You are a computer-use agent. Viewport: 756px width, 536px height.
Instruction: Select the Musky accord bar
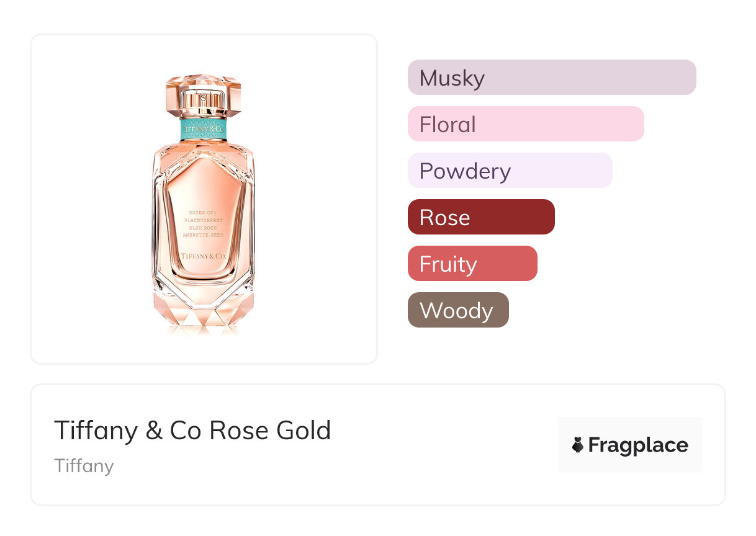coord(551,78)
